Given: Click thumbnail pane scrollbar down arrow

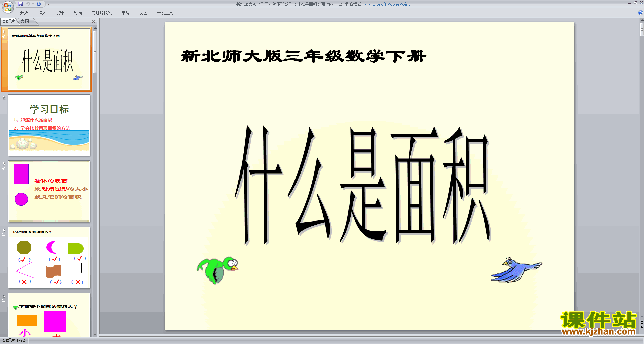Looking at the screenshot, I should 95,334.
